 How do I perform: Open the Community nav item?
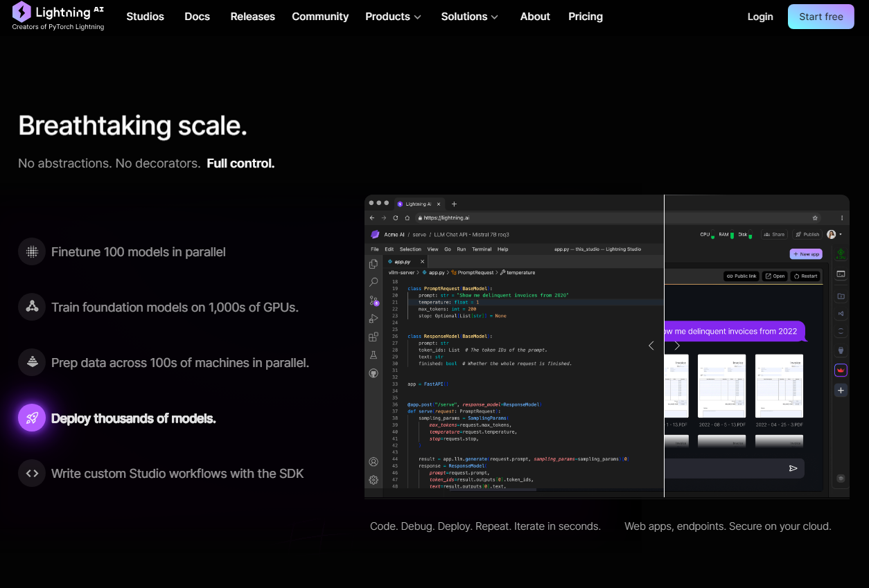click(320, 17)
